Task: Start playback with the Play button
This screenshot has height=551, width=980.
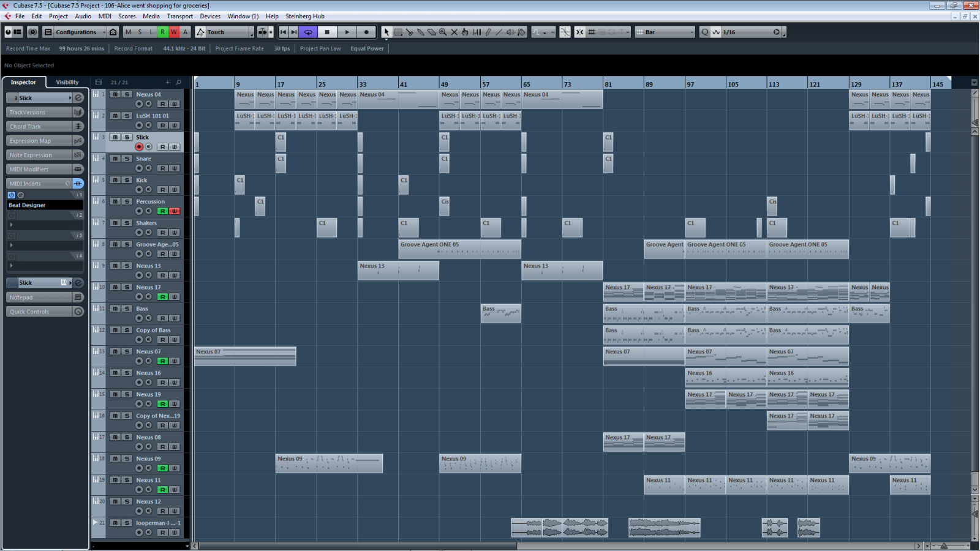Action: (x=347, y=32)
